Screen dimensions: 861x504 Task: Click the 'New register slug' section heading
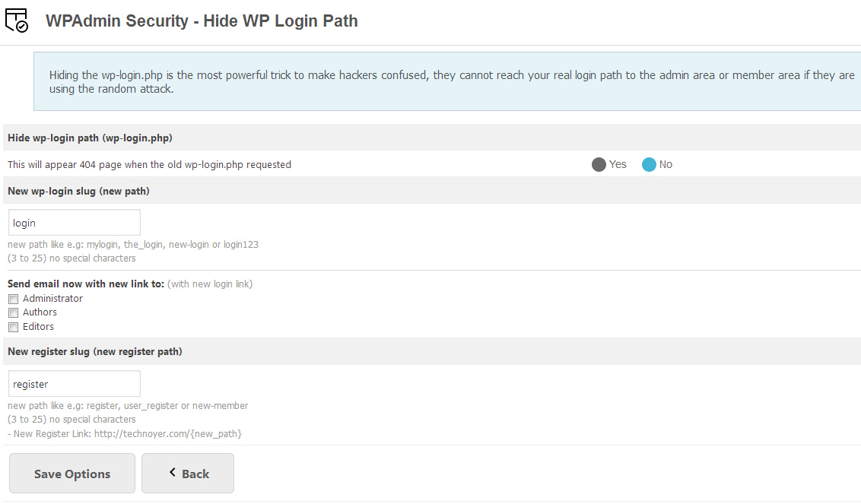coord(95,351)
